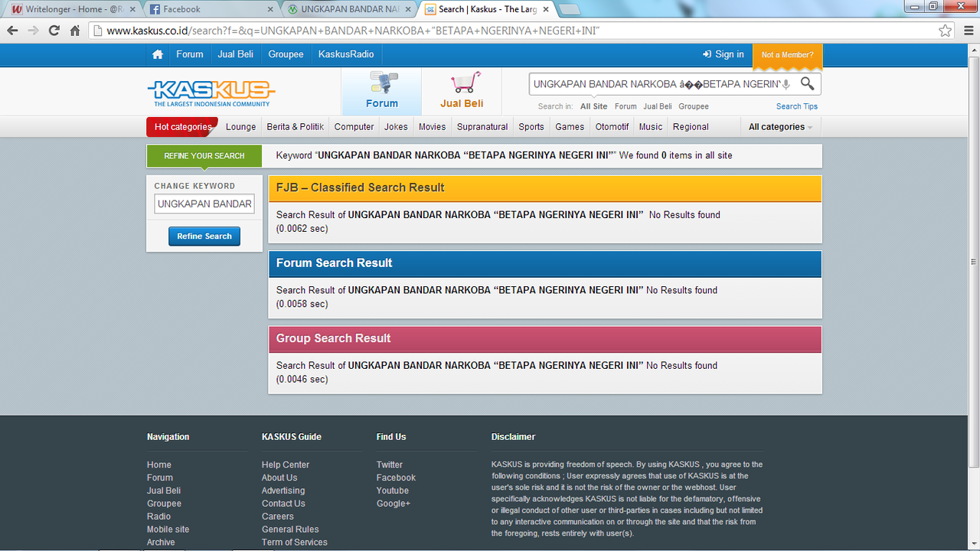Open Forum in top blue bar
Viewport: 980px width, 551px height.
click(190, 54)
